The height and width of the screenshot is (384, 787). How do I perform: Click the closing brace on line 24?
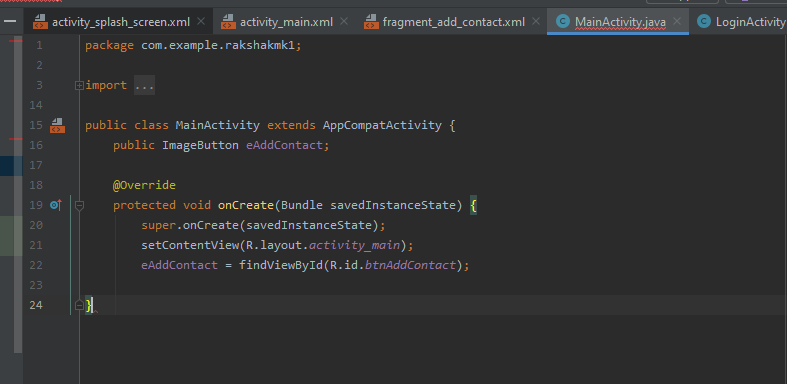pos(89,305)
